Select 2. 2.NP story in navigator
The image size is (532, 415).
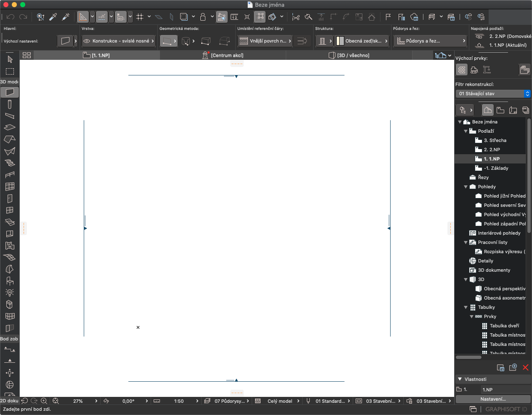click(492, 150)
